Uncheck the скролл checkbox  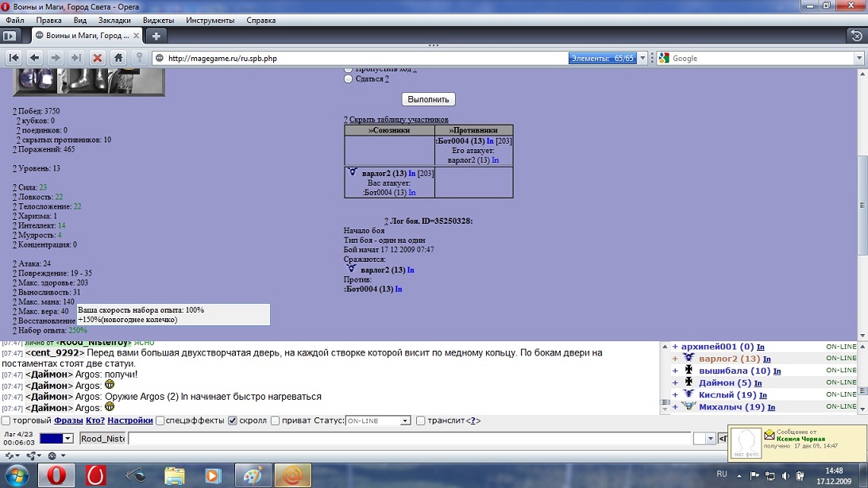[x=233, y=421]
